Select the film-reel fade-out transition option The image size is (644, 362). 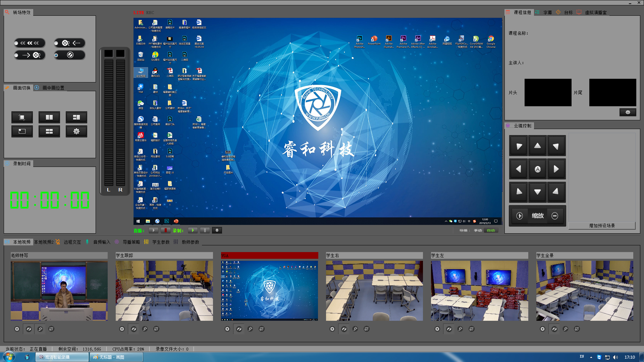[x=69, y=43]
